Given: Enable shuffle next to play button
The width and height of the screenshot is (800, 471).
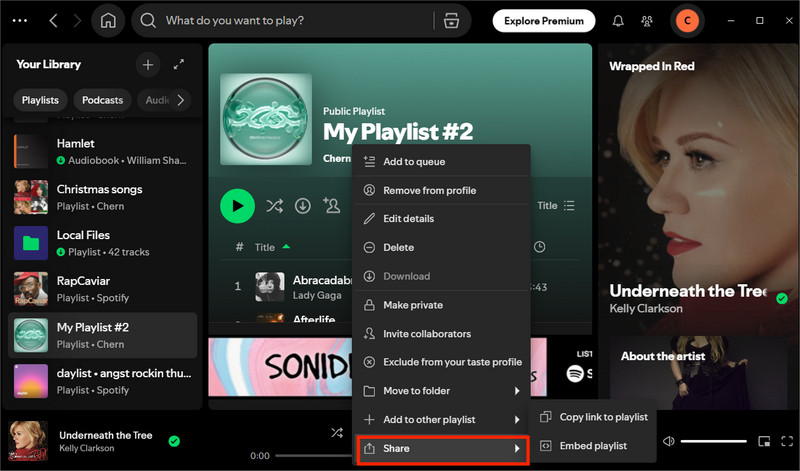Looking at the screenshot, I should pyautogui.click(x=274, y=206).
